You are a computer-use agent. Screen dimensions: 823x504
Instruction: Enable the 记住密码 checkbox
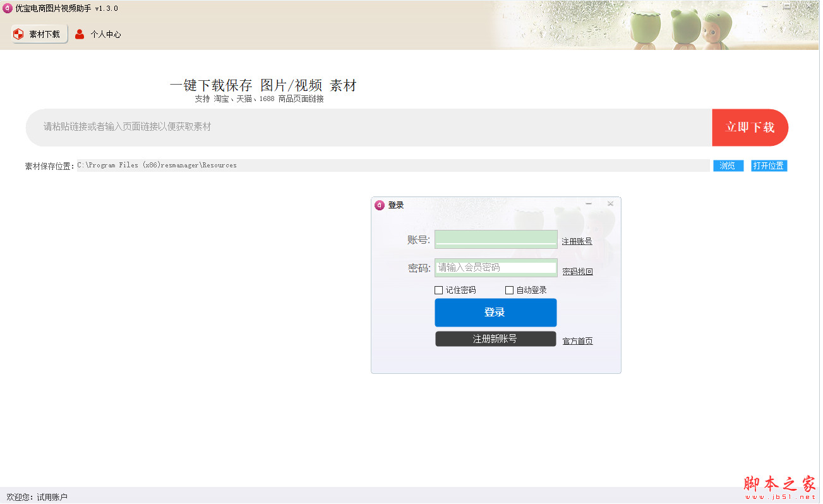pos(439,290)
